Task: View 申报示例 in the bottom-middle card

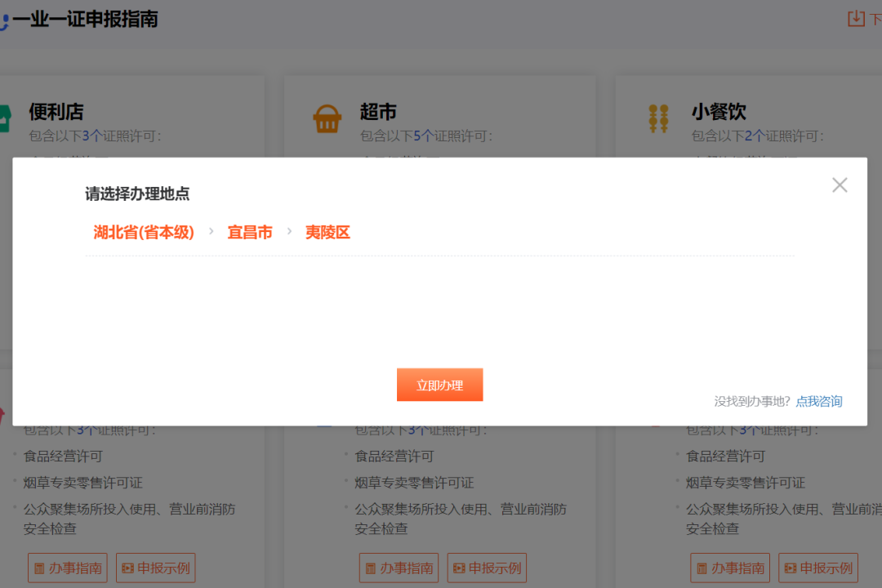Action: 487,568
